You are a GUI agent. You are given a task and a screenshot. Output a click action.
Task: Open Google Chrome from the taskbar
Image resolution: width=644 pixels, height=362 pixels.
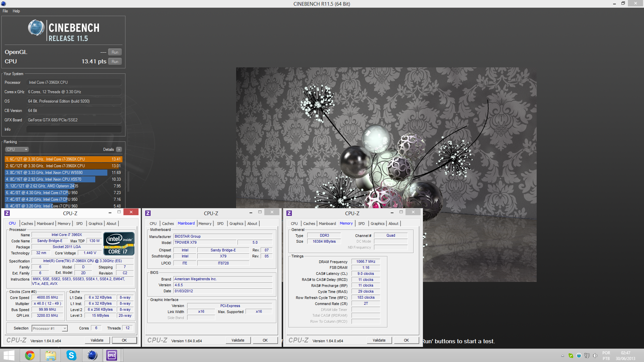tap(30, 355)
